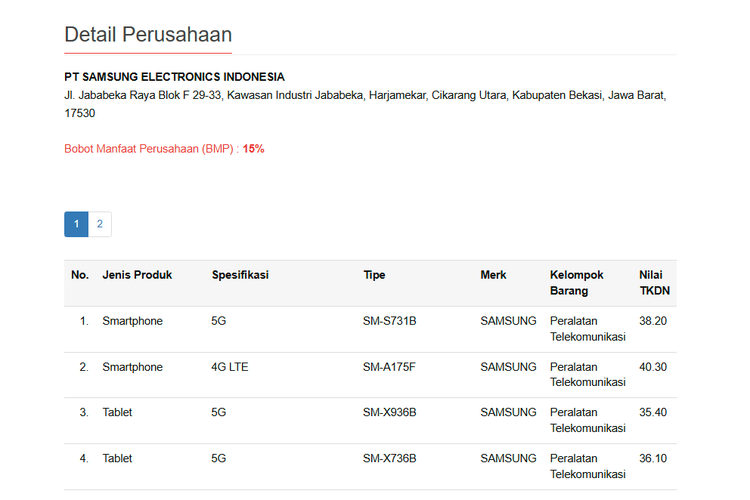This screenshot has height=500, width=750.
Task: Click the No. column header
Action: 80,275
